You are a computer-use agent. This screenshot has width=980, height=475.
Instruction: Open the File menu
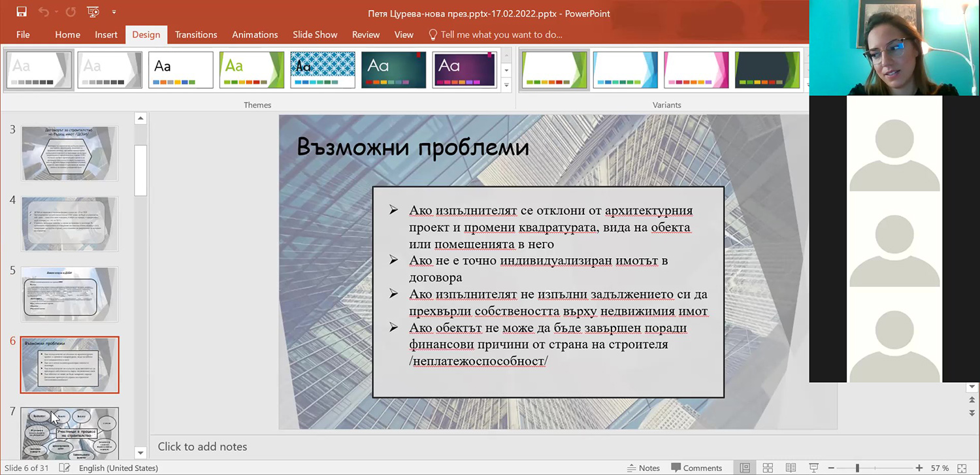click(23, 35)
